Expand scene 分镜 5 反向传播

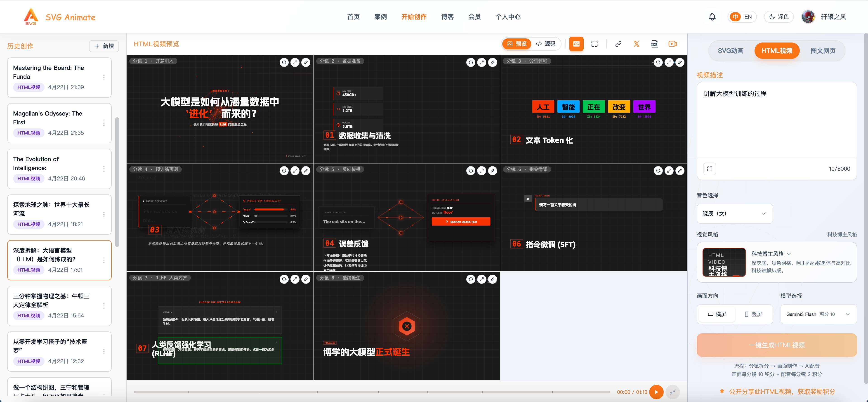pos(481,171)
